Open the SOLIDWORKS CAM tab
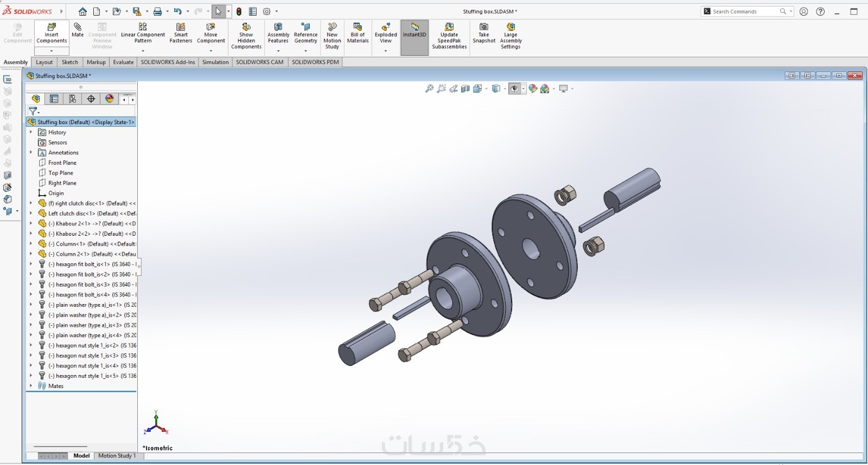 coord(260,62)
